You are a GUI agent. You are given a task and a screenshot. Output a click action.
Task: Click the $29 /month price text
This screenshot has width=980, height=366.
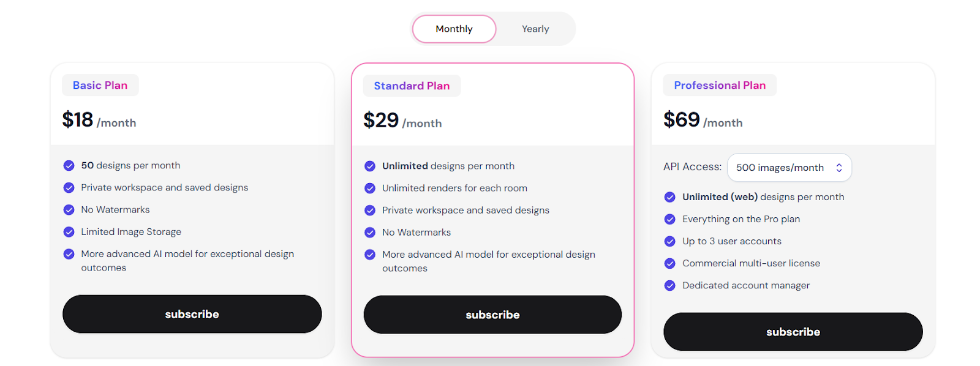(x=402, y=121)
